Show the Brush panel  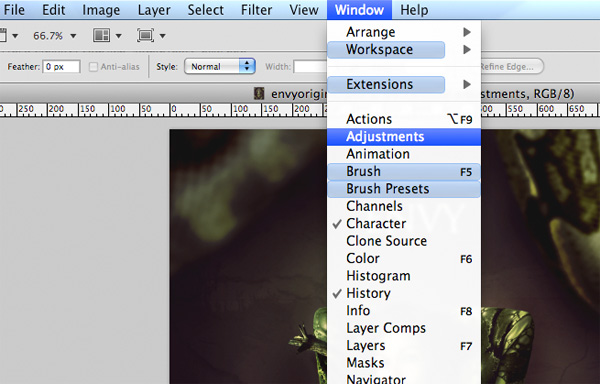(x=404, y=171)
